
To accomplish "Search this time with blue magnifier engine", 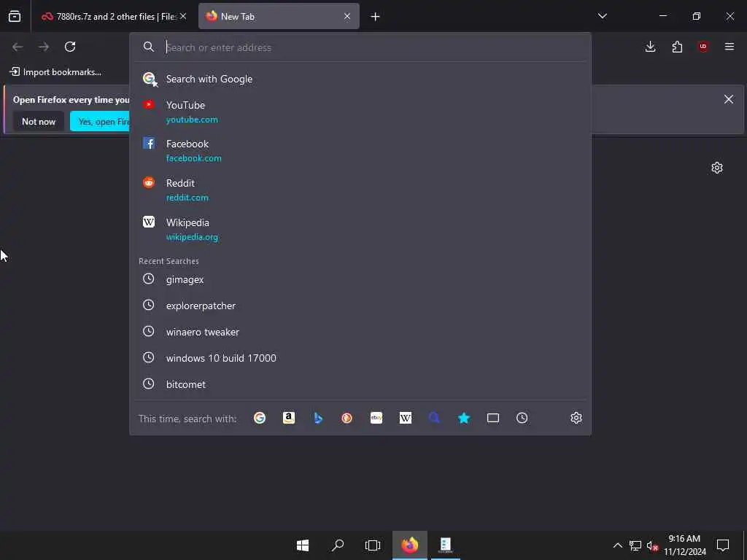I will (x=435, y=418).
